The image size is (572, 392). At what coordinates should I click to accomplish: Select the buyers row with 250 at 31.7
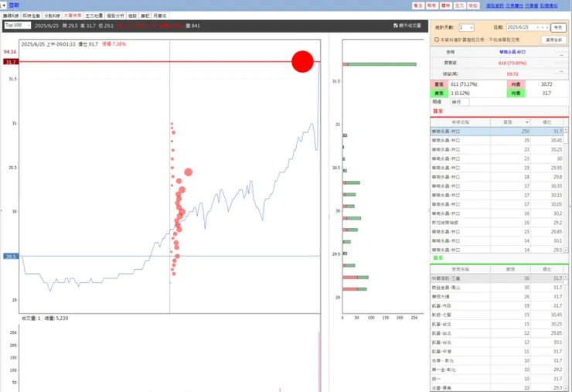(x=497, y=131)
